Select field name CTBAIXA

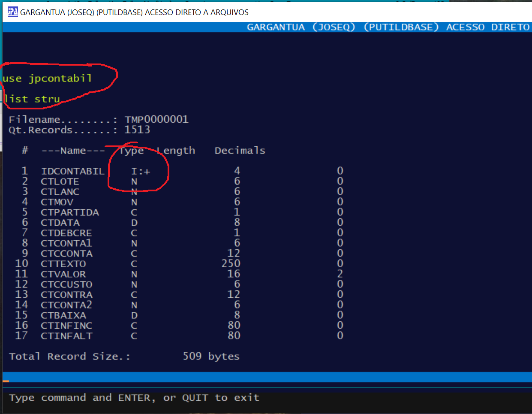point(63,315)
